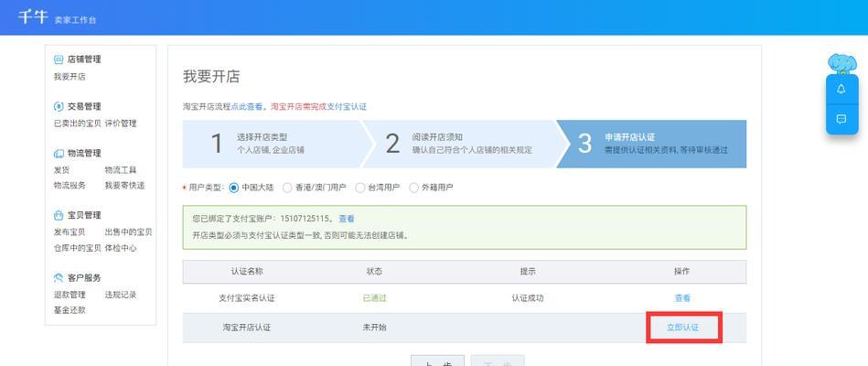
Task: Click the 客户服务 section icon
Action: (59, 277)
